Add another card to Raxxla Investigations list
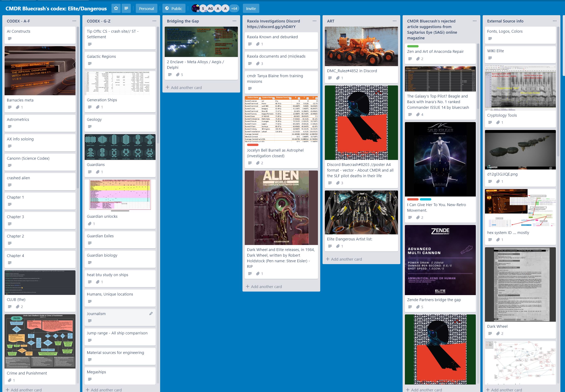 (264, 286)
